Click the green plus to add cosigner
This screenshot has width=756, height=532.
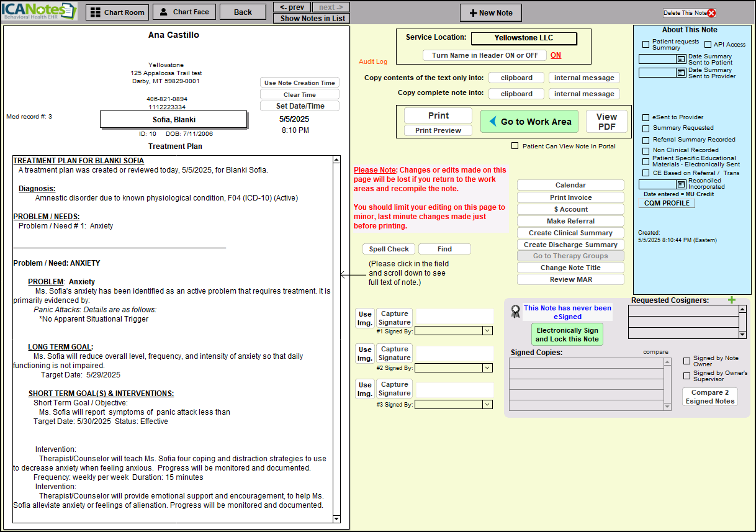tap(732, 300)
